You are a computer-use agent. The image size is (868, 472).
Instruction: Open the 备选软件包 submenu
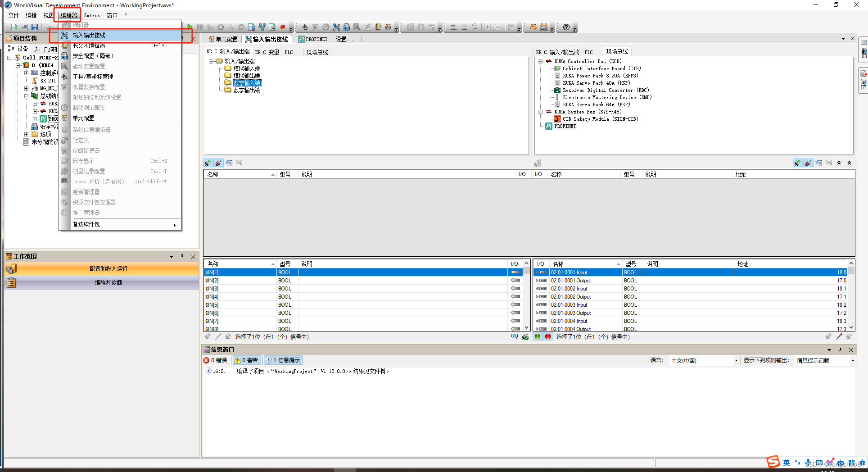[120, 224]
